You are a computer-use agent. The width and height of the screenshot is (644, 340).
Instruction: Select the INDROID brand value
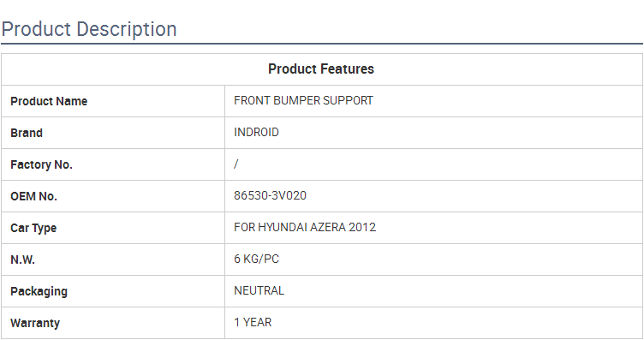(256, 132)
